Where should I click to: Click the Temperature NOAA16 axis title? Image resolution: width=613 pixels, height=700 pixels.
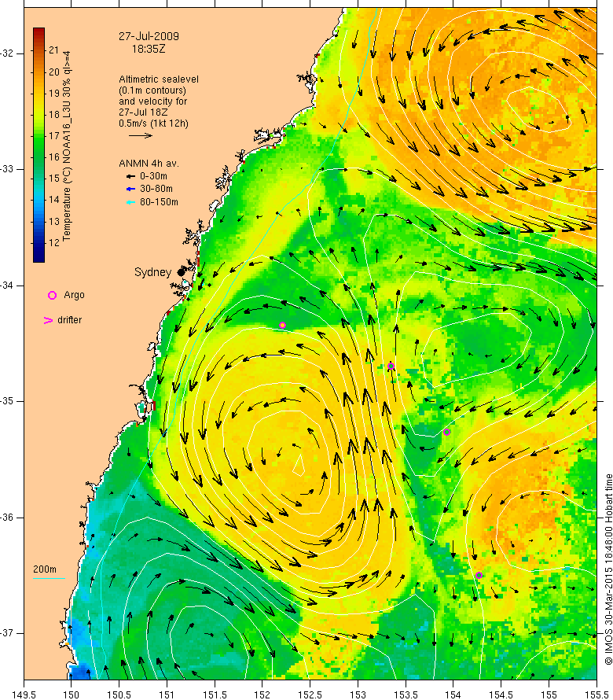coord(67,146)
